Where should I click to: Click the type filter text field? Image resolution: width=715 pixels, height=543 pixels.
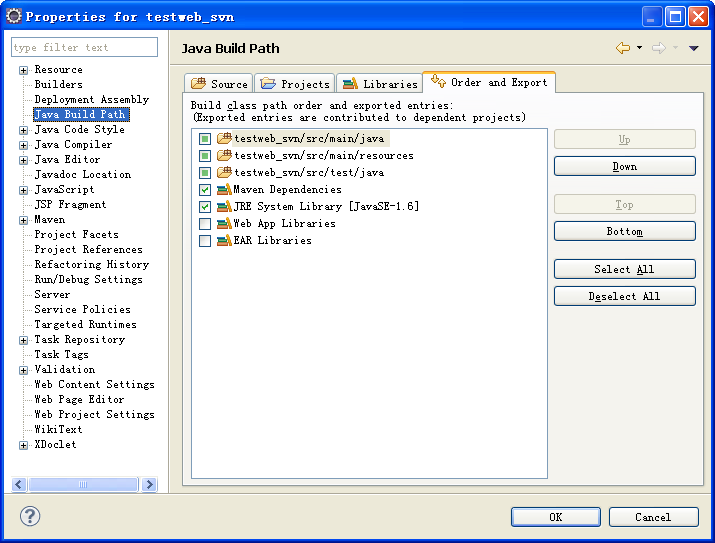tap(84, 47)
